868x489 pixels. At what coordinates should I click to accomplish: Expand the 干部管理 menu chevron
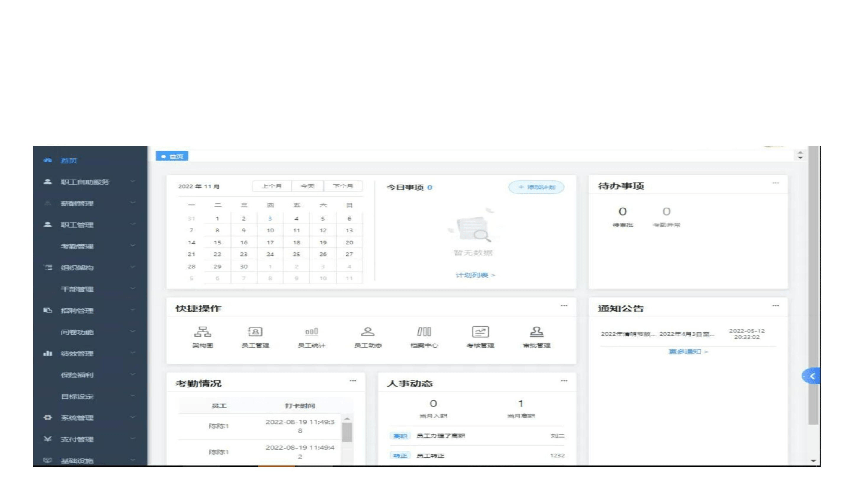point(133,288)
